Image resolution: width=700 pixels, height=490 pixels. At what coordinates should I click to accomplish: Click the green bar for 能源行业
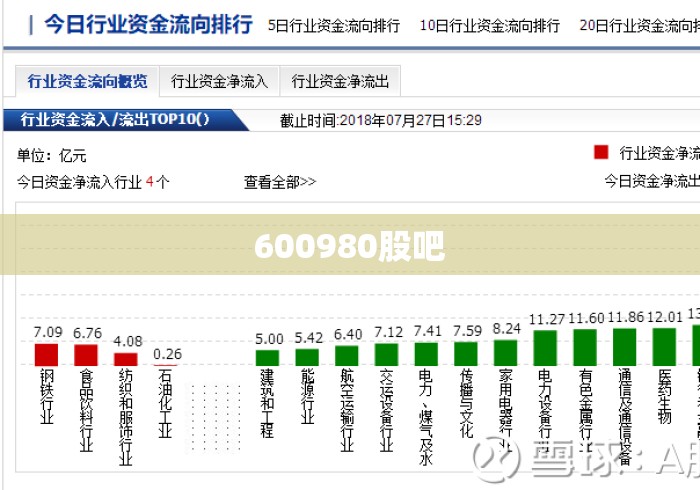click(307, 357)
